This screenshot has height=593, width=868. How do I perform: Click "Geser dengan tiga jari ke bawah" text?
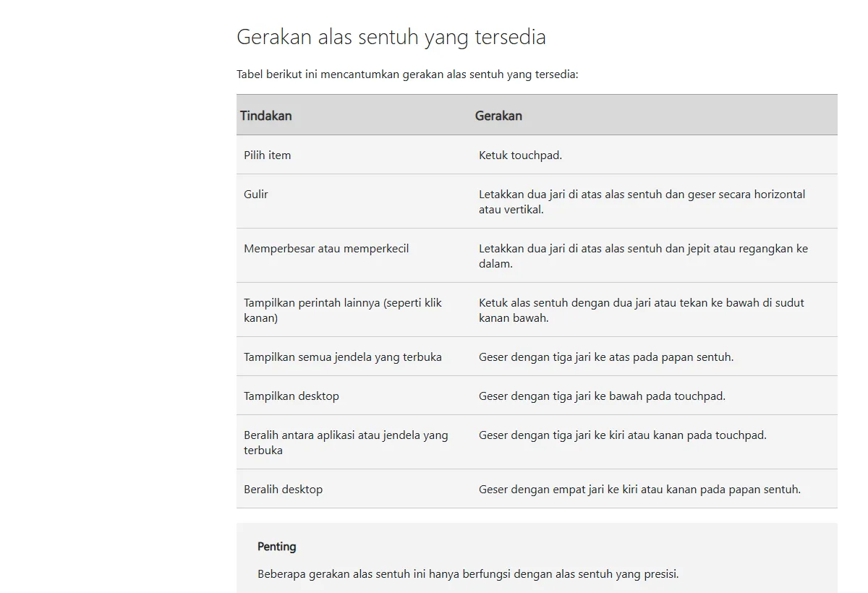(602, 396)
